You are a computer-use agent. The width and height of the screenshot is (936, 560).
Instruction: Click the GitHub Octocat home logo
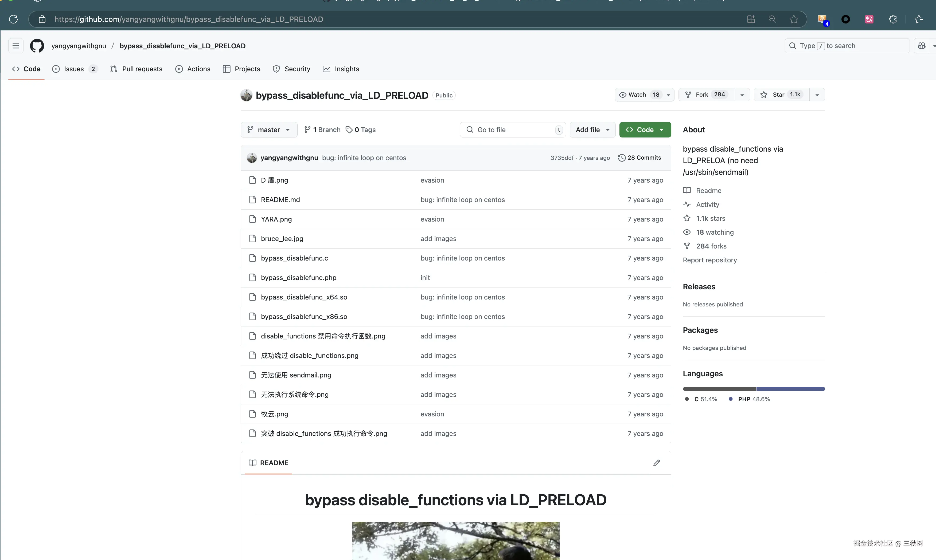pos(37,46)
